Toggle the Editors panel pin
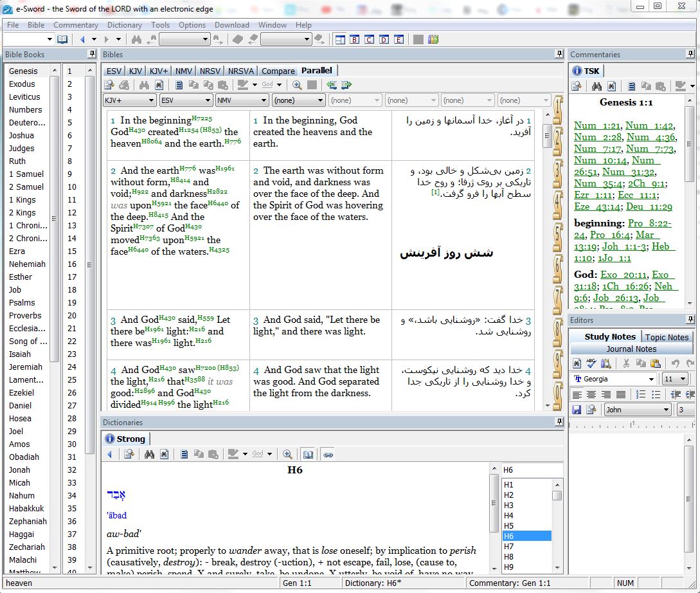700x593 pixels. tap(690, 320)
